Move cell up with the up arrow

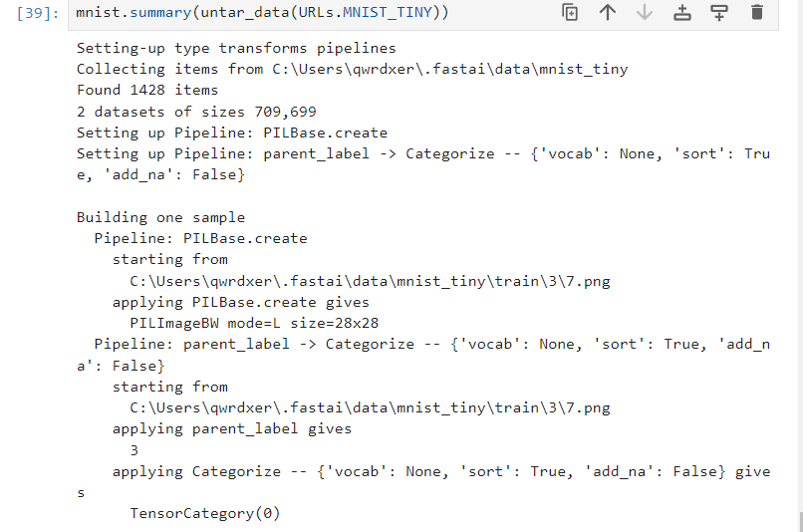[x=608, y=13]
